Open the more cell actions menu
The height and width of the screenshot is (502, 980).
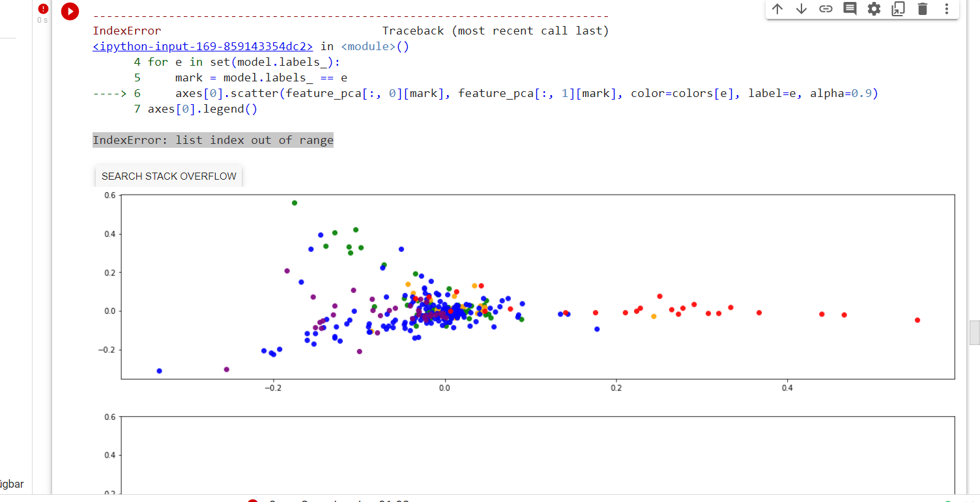946,9
